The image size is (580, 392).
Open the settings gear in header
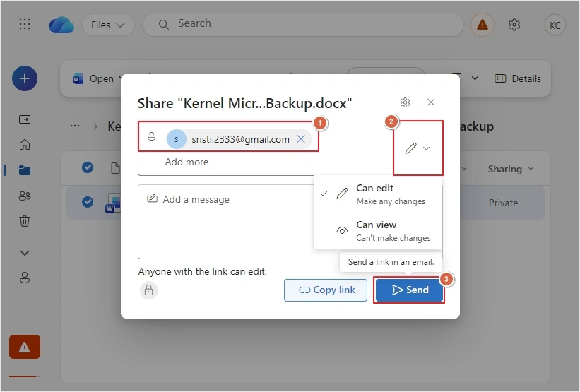[x=514, y=25]
